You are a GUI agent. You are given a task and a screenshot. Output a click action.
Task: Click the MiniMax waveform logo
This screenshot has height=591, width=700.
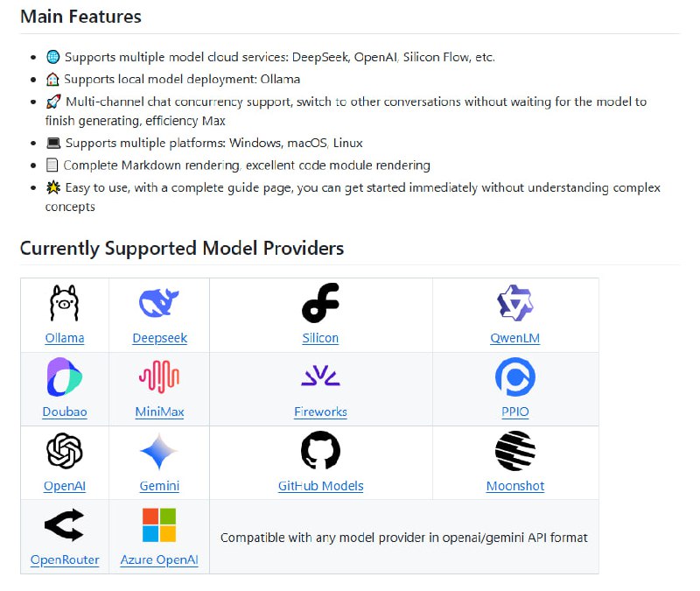pos(159,377)
